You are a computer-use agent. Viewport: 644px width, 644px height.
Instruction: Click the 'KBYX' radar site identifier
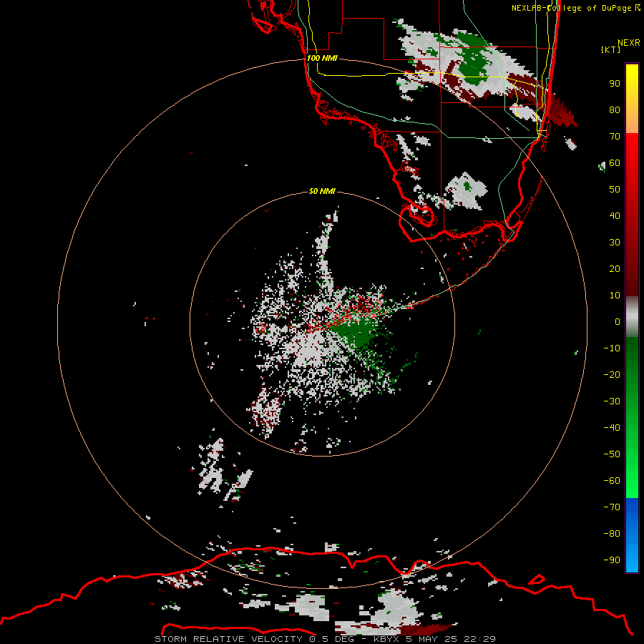tap(386, 639)
